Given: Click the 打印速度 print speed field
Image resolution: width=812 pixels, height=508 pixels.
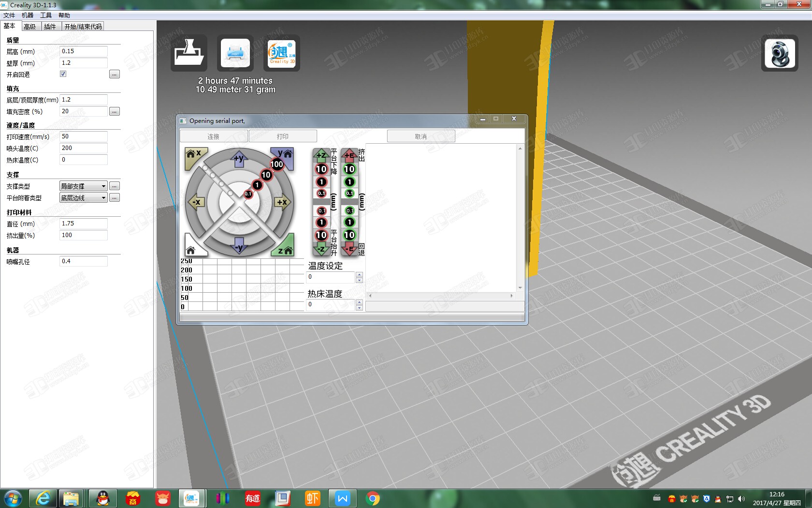Looking at the screenshot, I should (x=84, y=136).
